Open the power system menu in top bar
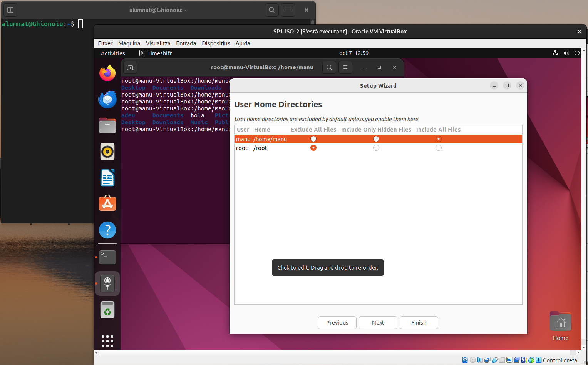The height and width of the screenshot is (365, 588). coord(577,53)
